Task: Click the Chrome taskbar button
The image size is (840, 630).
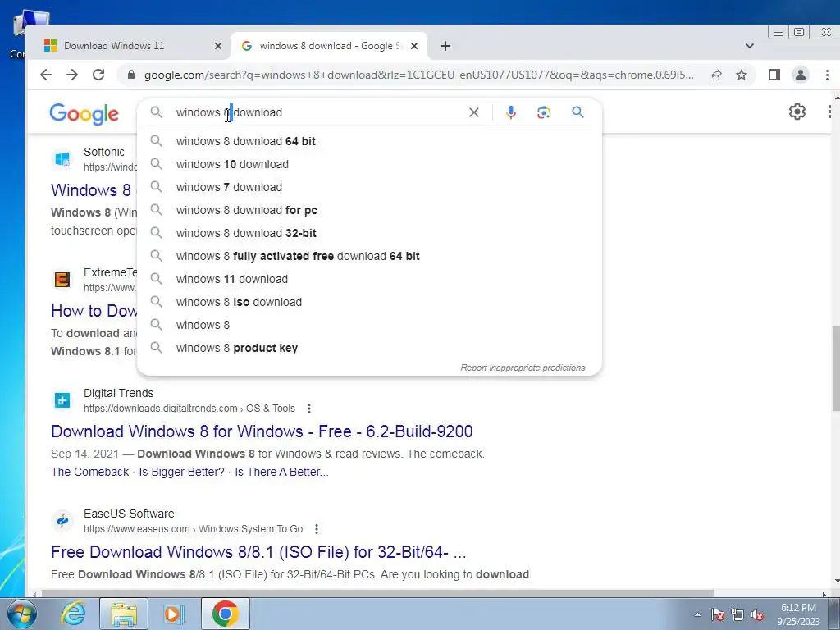Action: coord(225,614)
